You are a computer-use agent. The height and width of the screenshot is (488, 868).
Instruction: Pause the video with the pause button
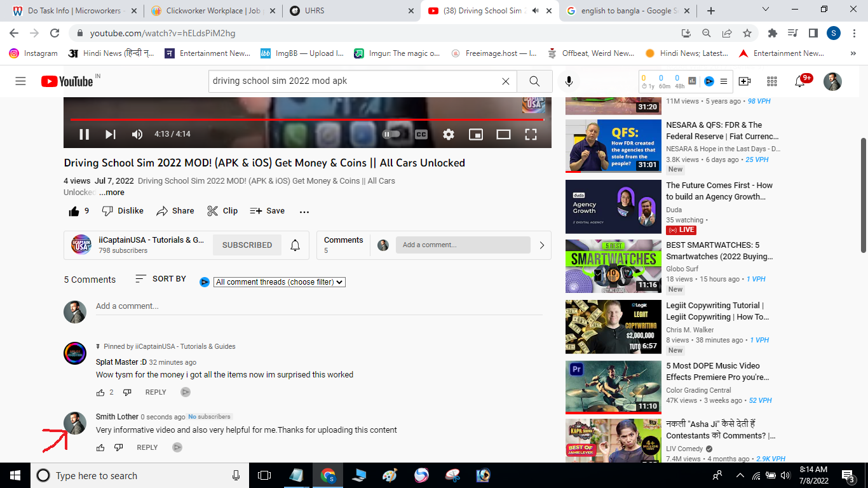pyautogui.click(x=84, y=134)
